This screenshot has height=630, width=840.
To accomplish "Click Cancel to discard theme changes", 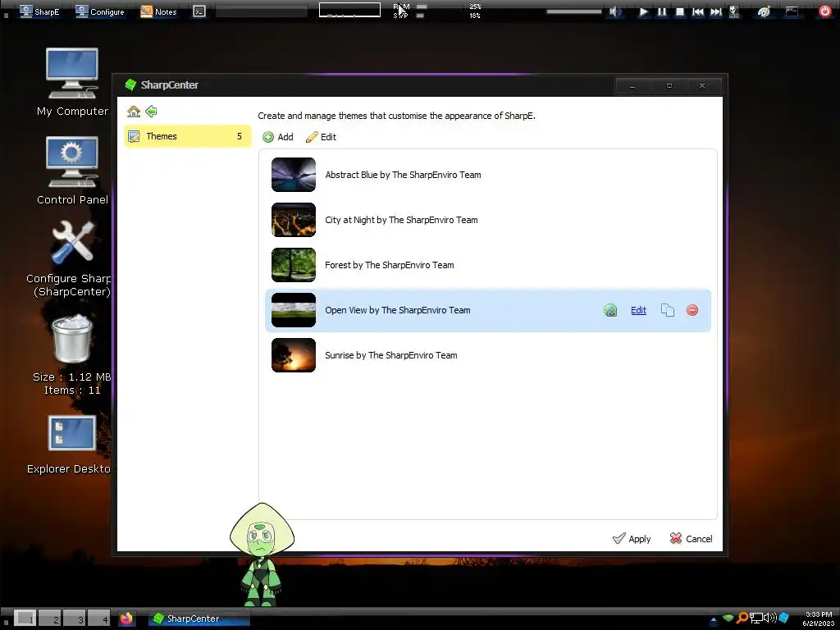I will coord(691,539).
